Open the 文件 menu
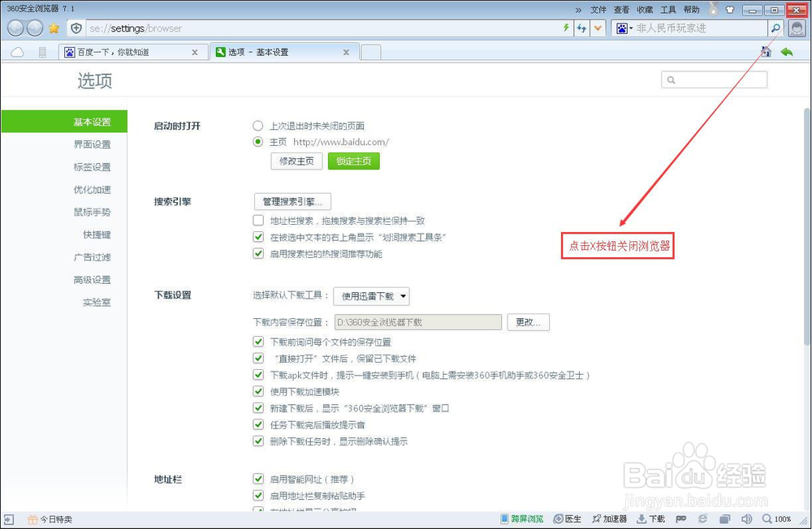Viewport: 812px width, 529px height. coord(598,10)
